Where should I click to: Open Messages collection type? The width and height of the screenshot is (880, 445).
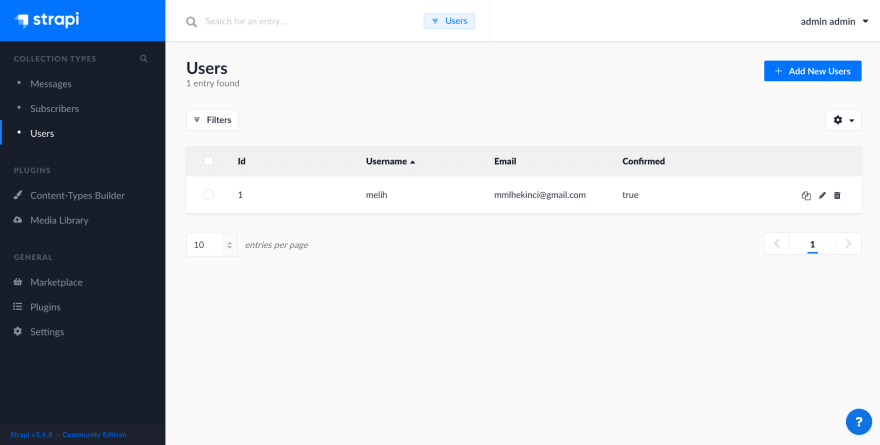(x=51, y=84)
